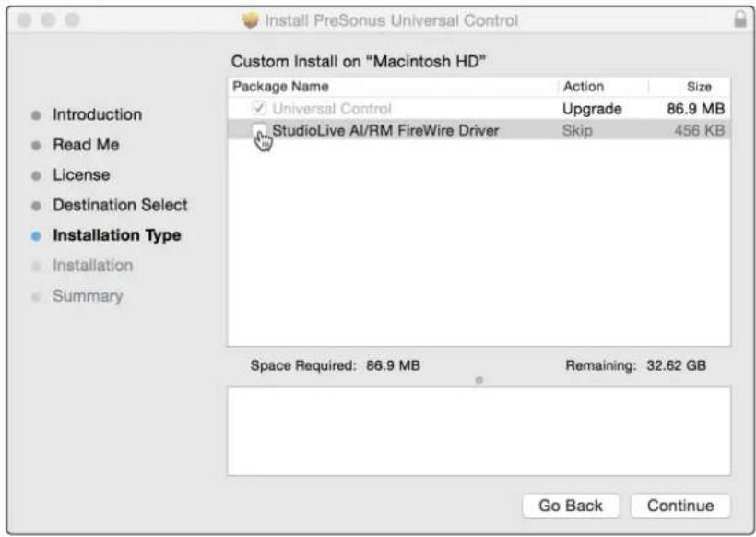
Task: Select the Destination Select step
Action: pos(120,205)
